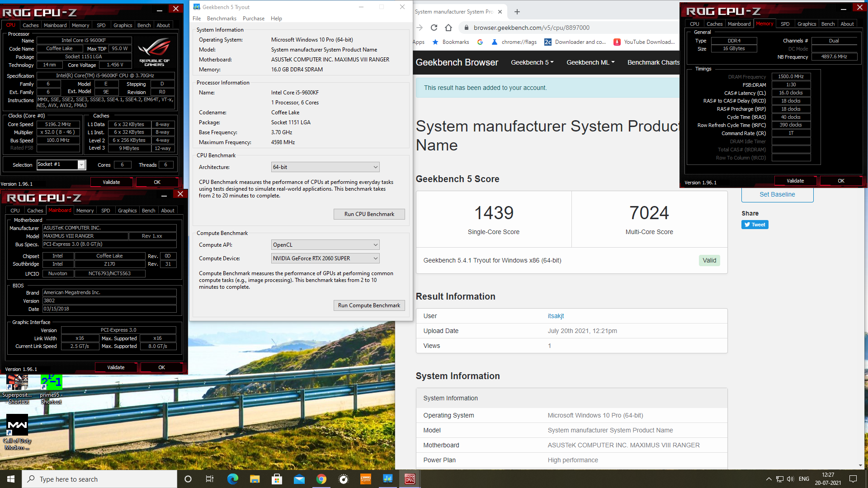Open Cortana circle icon on taskbar
Screen dimensions: 868x488
188,479
